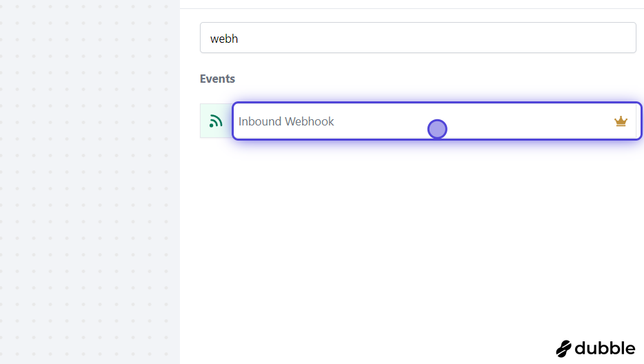Click the dotted canvas background area

(x=90, y=182)
